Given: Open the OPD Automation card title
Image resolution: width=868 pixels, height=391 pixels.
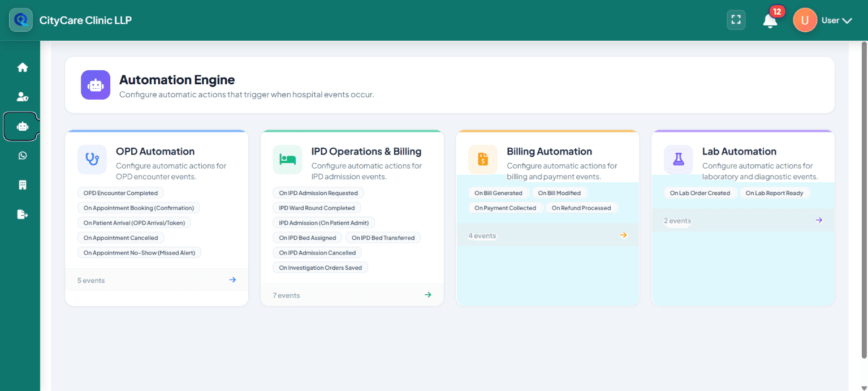Looking at the screenshot, I should point(155,151).
